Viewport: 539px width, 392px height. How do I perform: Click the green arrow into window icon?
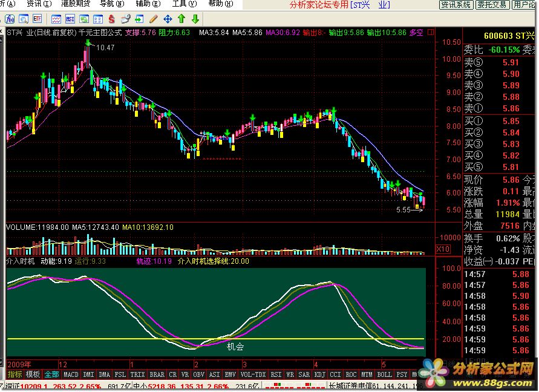point(139,19)
